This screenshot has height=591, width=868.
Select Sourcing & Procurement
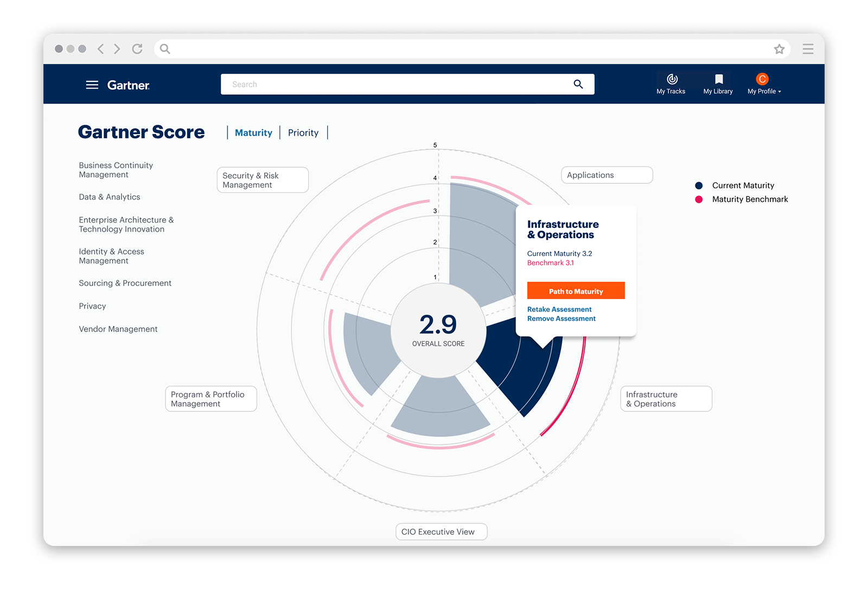(125, 283)
